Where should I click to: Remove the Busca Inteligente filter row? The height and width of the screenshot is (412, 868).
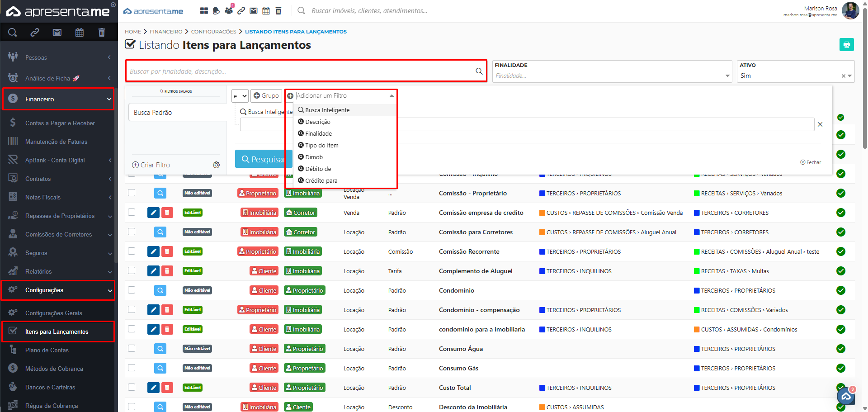tap(820, 124)
